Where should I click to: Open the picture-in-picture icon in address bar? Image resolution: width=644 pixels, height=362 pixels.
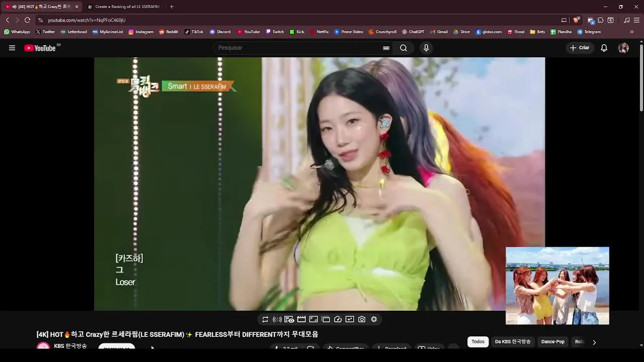tap(564, 20)
